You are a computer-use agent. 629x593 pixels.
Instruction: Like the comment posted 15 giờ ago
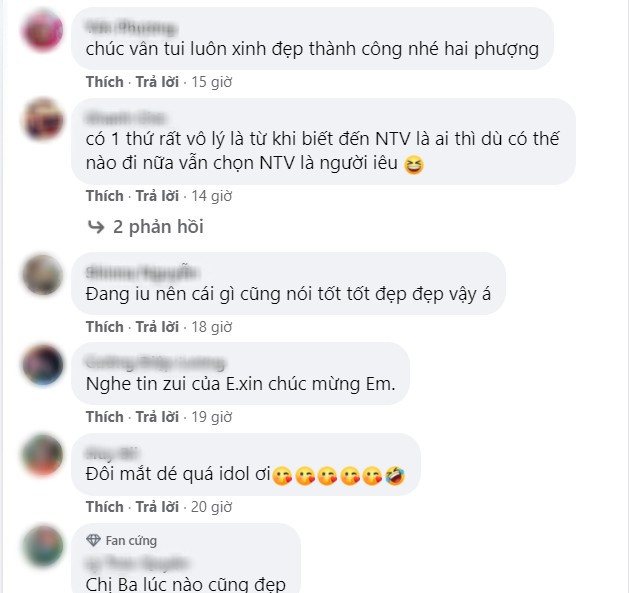[x=105, y=82]
